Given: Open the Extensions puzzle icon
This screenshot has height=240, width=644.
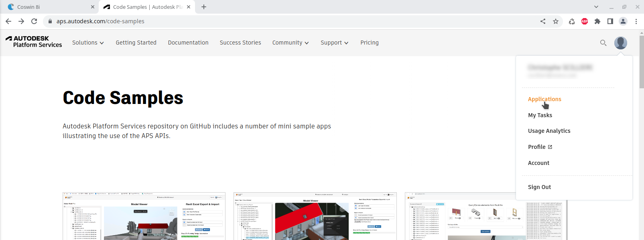Looking at the screenshot, I should click(597, 21).
